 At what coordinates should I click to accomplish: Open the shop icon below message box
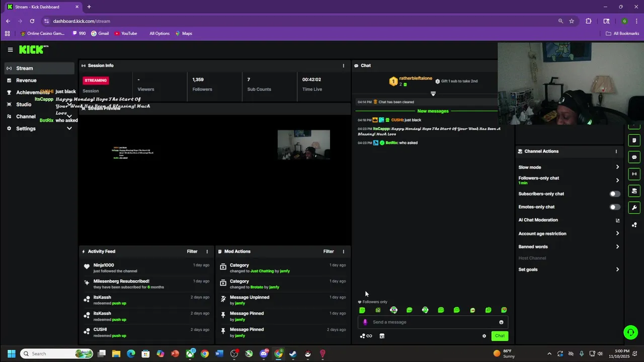382,336
